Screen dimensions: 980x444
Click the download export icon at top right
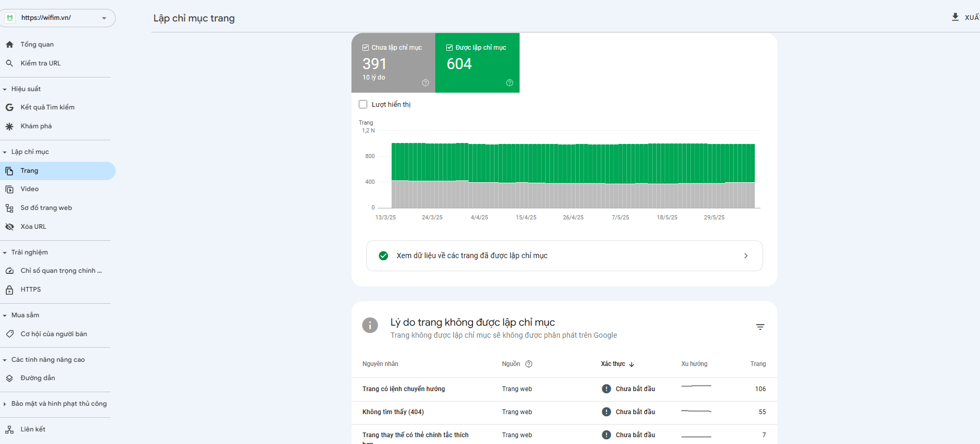(955, 17)
